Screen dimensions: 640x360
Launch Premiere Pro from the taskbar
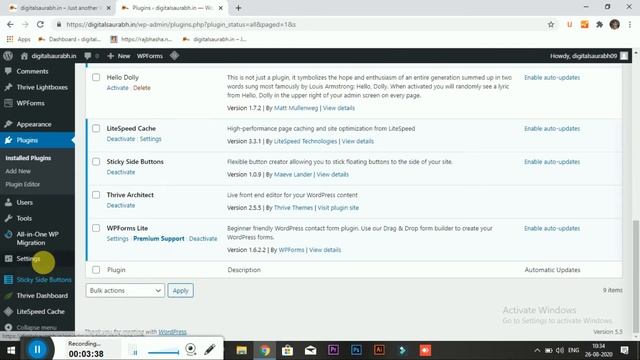click(x=333, y=350)
